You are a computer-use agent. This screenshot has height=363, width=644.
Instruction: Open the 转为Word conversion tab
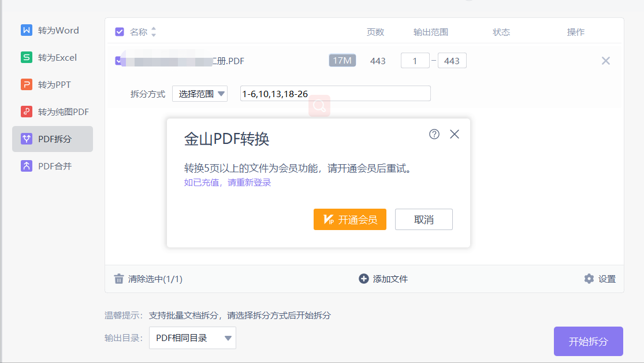pyautogui.click(x=53, y=31)
